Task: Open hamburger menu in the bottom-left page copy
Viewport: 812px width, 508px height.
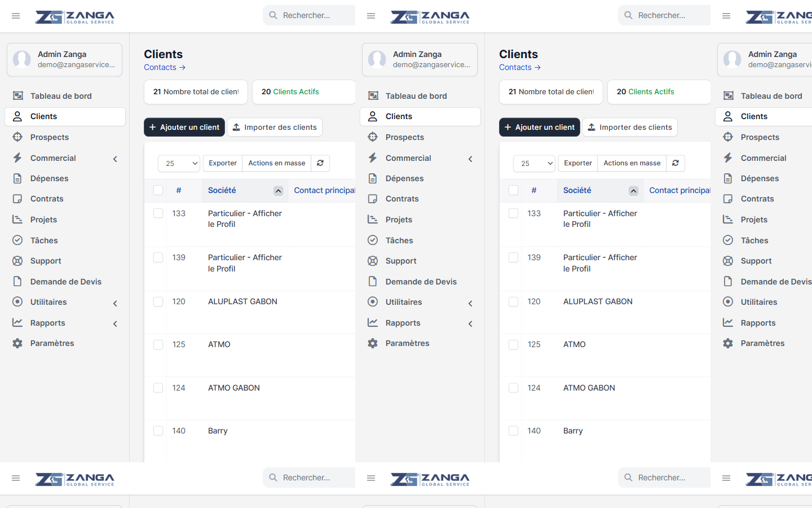Action: (x=16, y=478)
